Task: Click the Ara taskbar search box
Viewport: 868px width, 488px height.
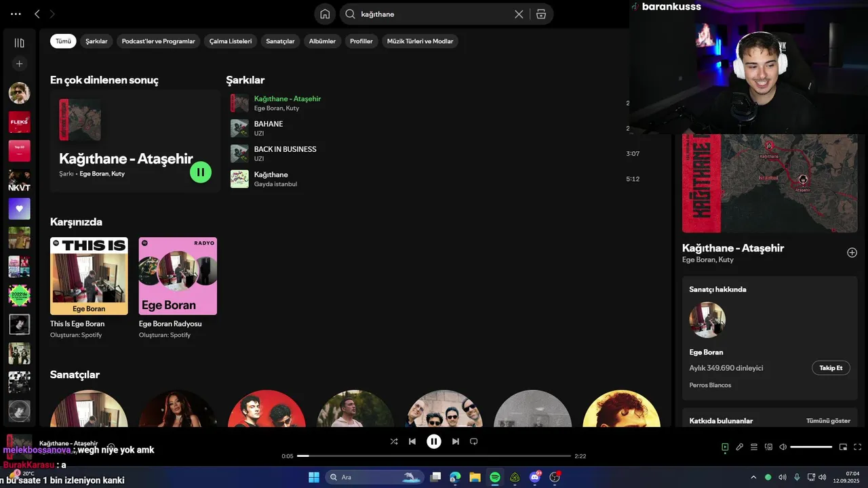Action: point(374,477)
